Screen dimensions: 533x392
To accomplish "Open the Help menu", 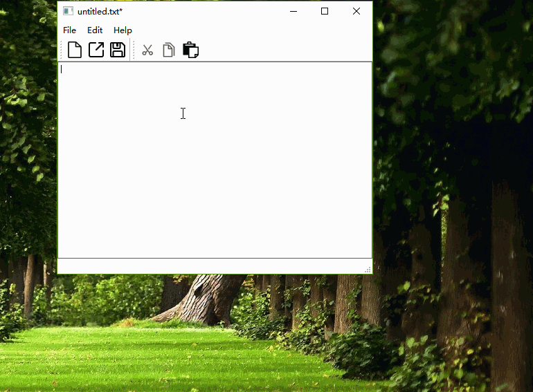I will [123, 30].
